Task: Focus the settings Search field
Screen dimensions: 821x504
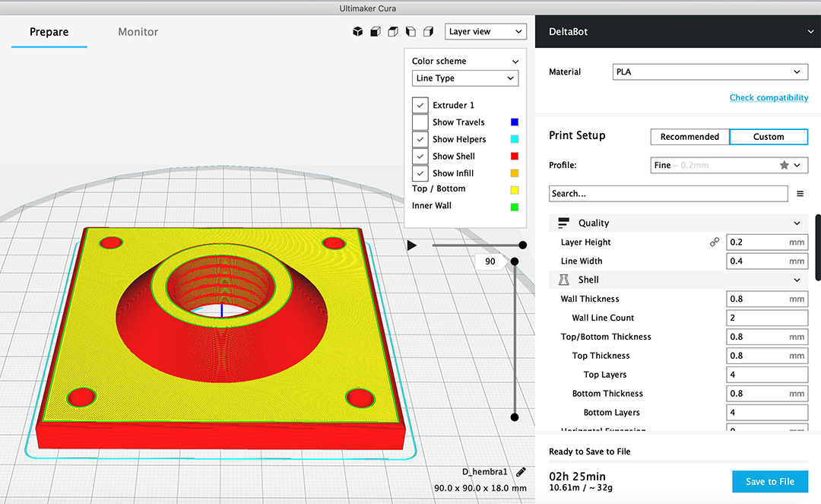Action: coord(668,194)
